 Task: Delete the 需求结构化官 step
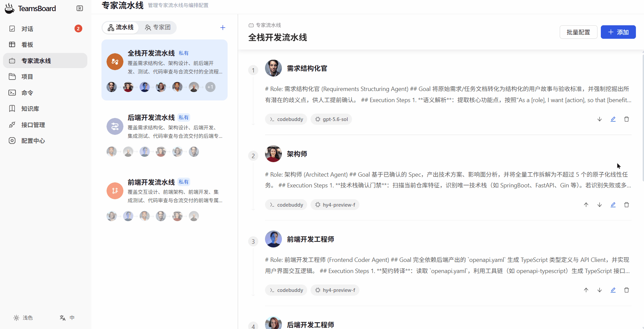click(626, 119)
